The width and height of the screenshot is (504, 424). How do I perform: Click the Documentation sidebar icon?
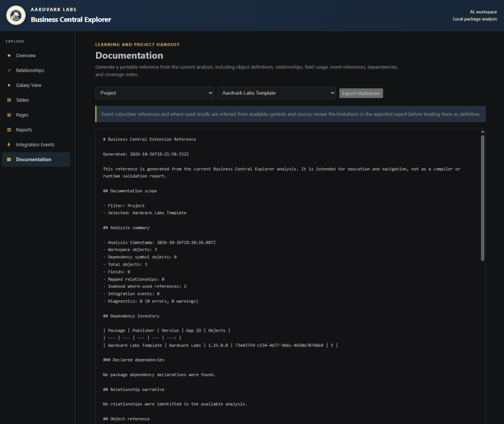click(x=9, y=159)
